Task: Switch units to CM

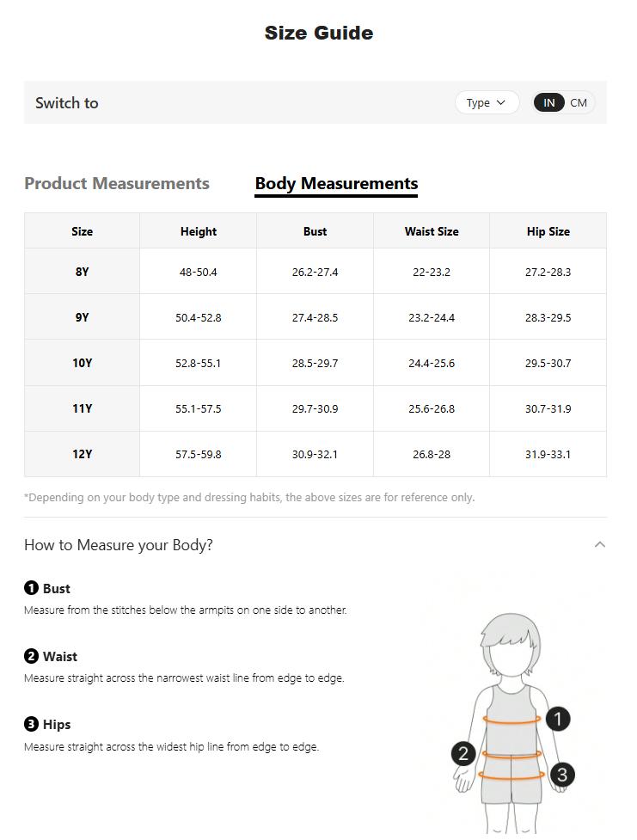Action: [579, 102]
